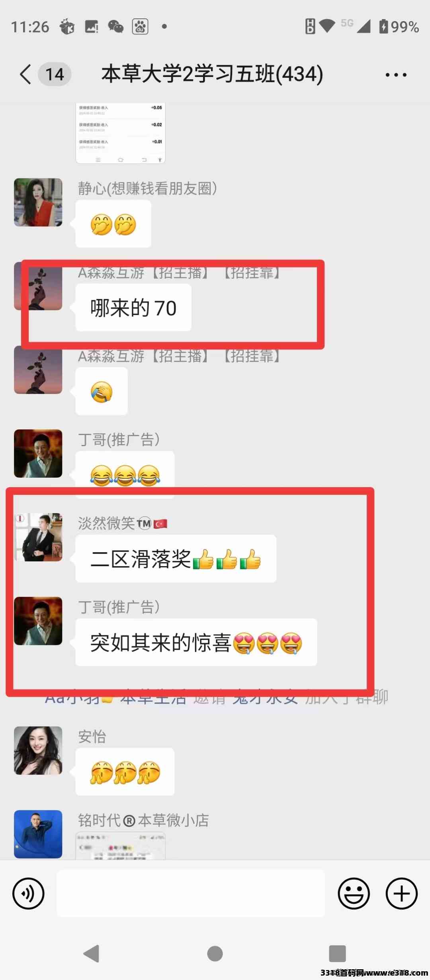Tap the Android home circle button

point(215,954)
